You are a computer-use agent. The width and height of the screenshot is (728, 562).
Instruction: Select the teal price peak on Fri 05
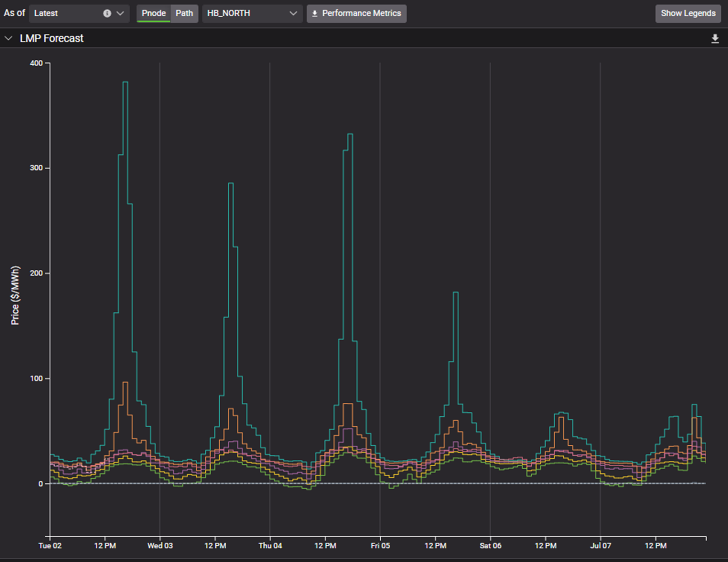pos(455,293)
